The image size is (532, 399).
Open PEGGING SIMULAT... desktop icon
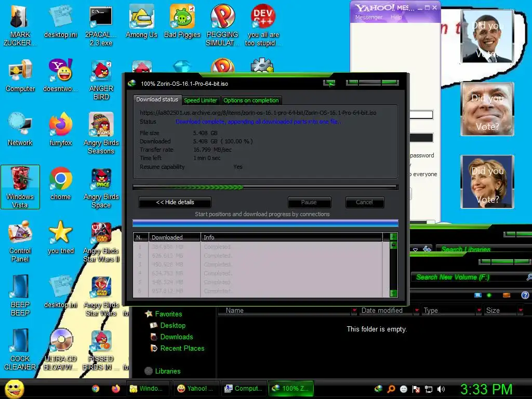point(222,26)
